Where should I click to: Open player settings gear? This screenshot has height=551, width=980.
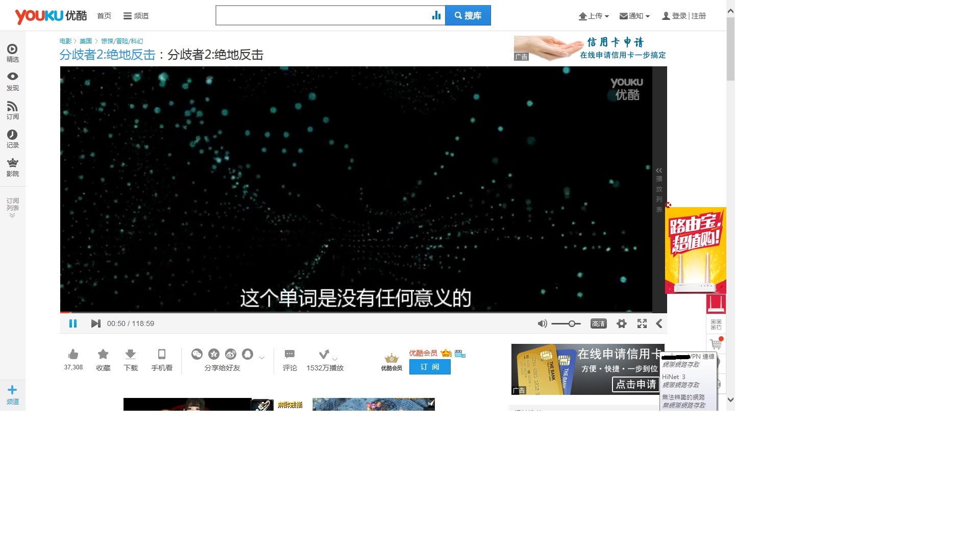[x=621, y=323]
